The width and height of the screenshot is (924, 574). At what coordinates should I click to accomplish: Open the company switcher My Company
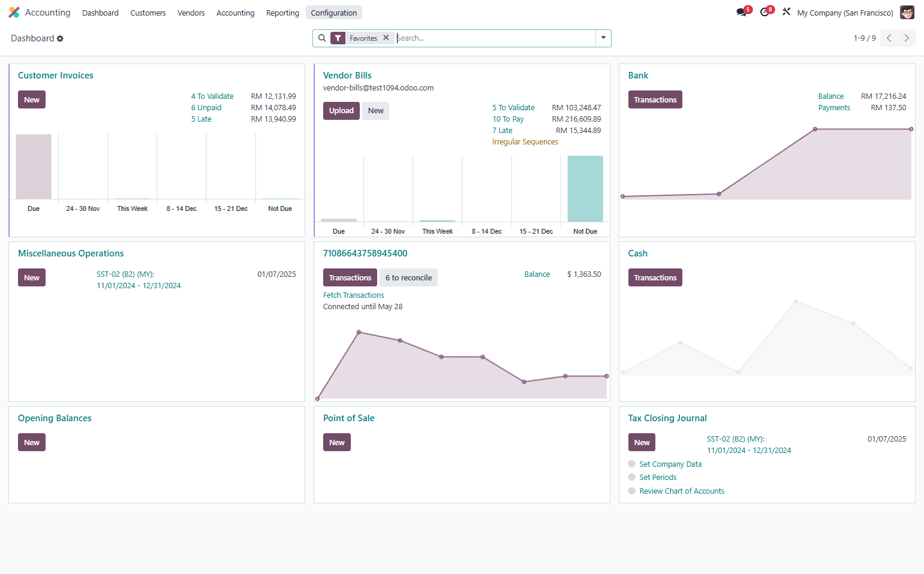(x=845, y=13)
